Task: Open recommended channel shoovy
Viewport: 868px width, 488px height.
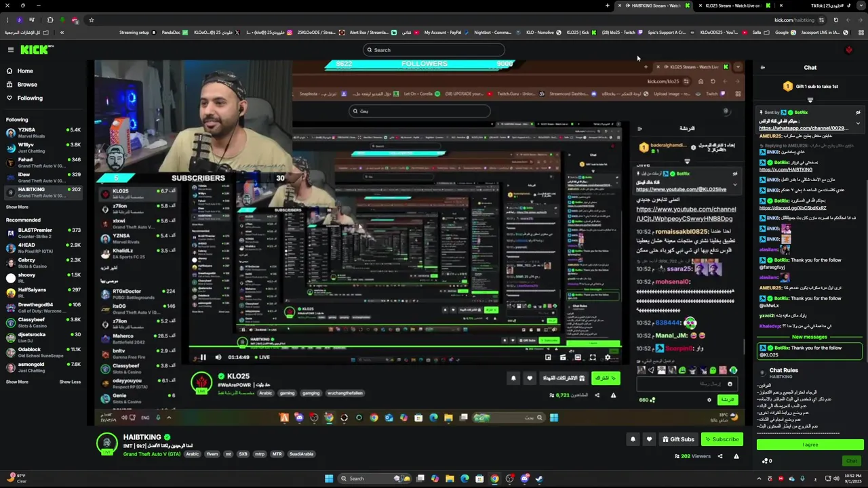Action: coord(43,277)
